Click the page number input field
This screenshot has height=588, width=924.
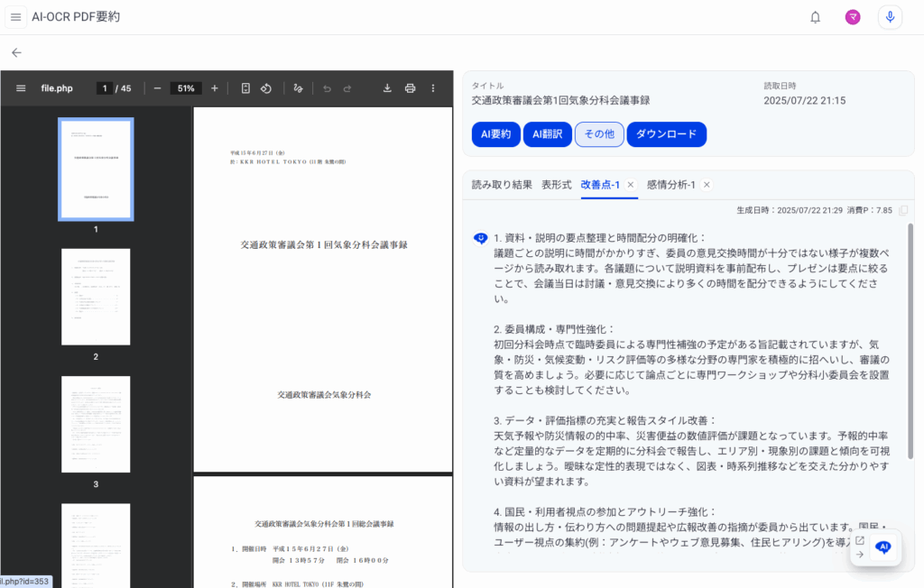click(x=105, y=88)
